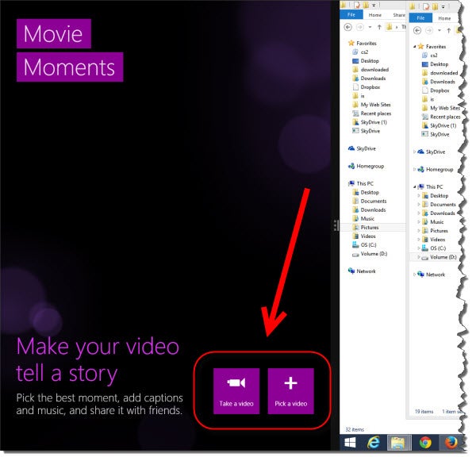Open the File tab in right Explorer window
476x457 pixels.
click(x=420, y=18)
